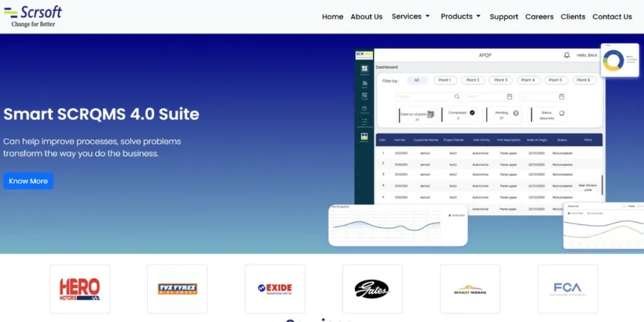644x322 pixels.
Task: Click the Scrsoft logo in the header
Action: pyautogui.click(x=33, y=16)
